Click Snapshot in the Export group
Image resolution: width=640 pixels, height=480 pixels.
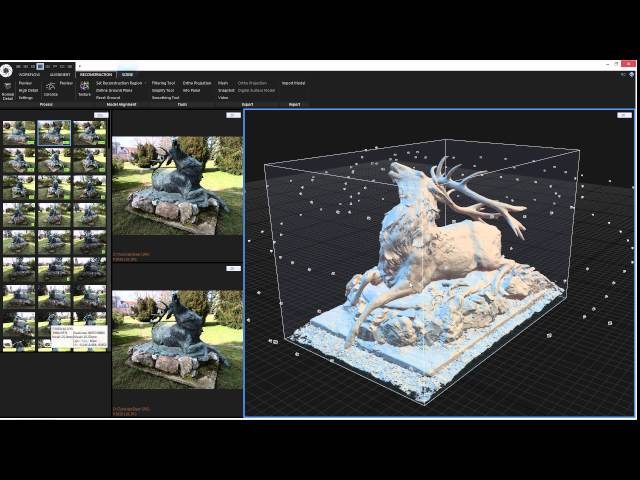226,90
